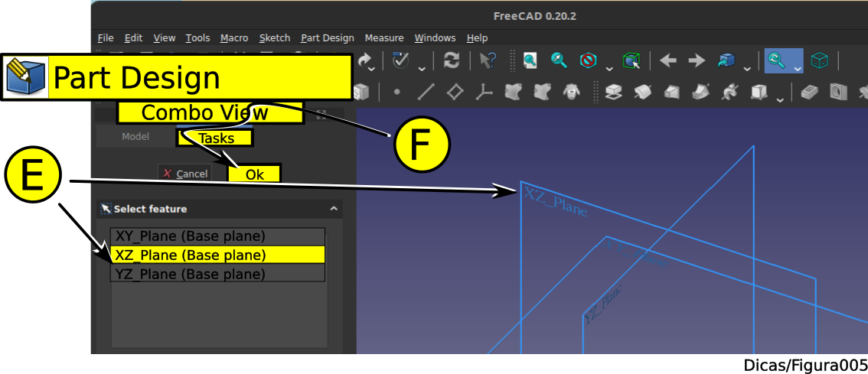Screen dimensions: 868x374
Task: Activate the What's This help pointer
Action: (488, 60)
